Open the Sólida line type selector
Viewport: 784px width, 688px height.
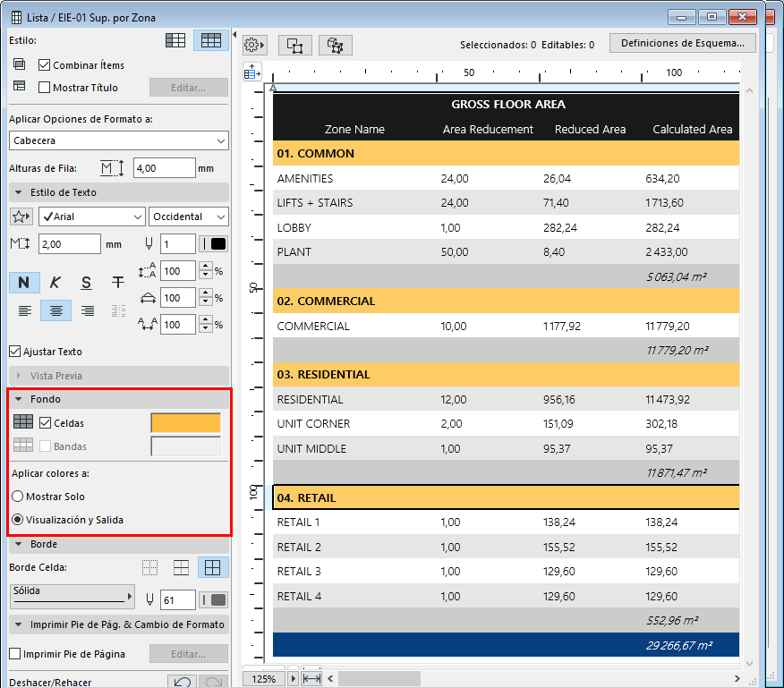coord(71,596)
